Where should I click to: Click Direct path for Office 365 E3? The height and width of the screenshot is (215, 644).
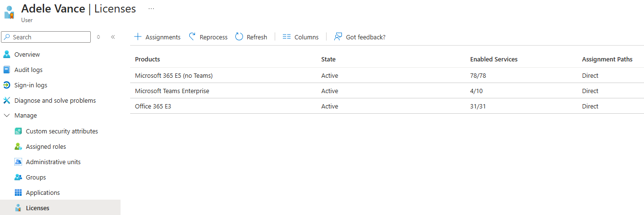590,106
